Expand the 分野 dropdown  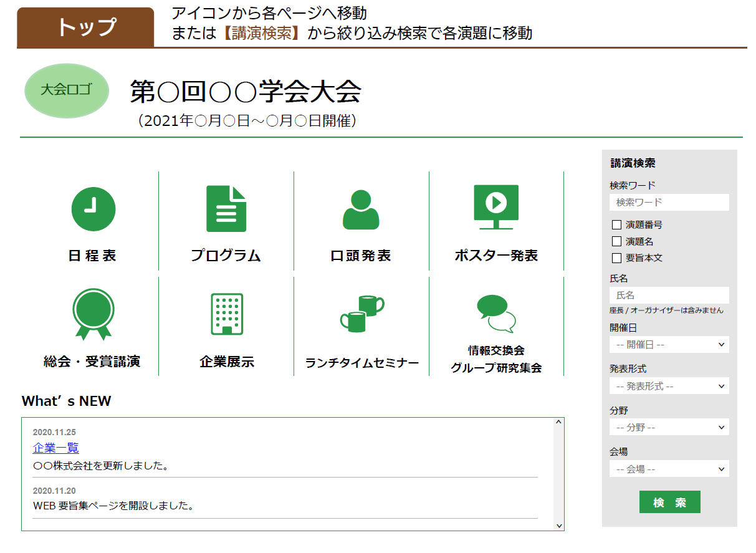[669, 427]
